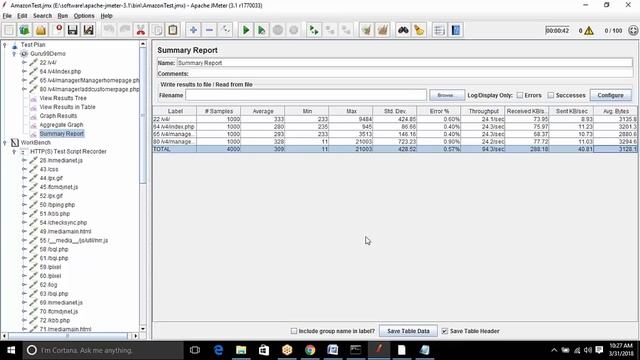Expand the 22 /v4/ sampler node
Viewport: 640px width, 360px height.
[x=24, y=62]
